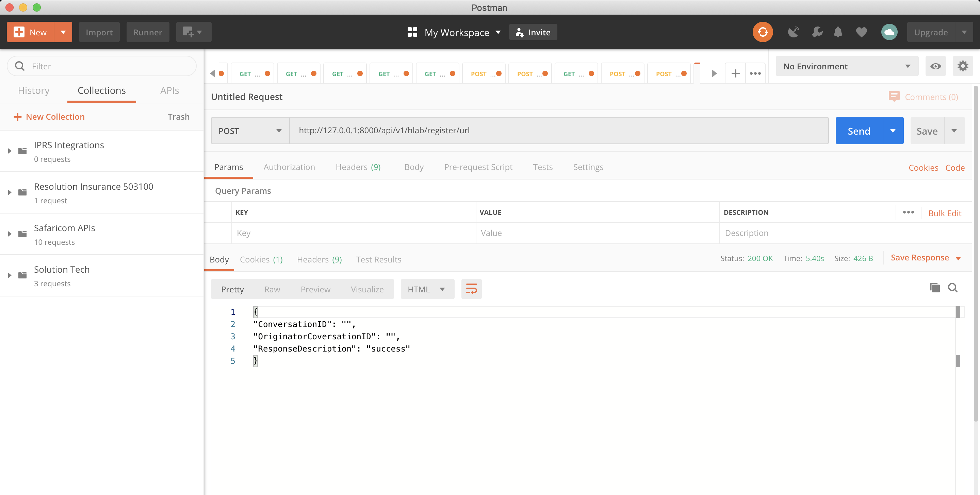Open the Pre-request Script tab
Viewport: 980px width, 495px height.
(x=478, y=167)
